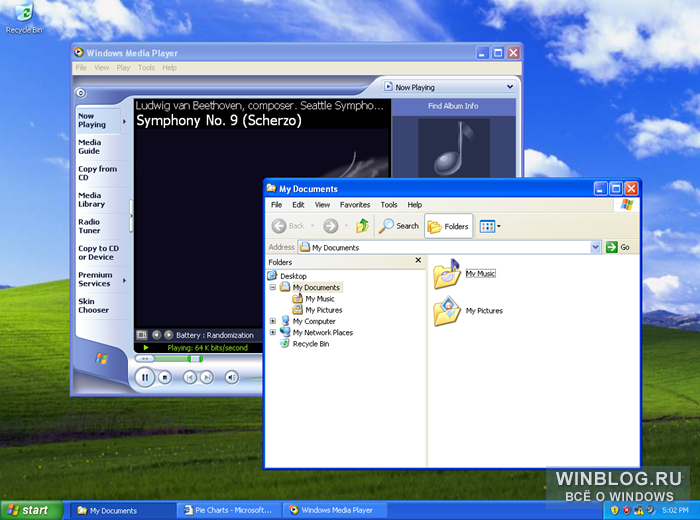
Task: Click the Forward arrow button
Action: click(x=331, y=226)
